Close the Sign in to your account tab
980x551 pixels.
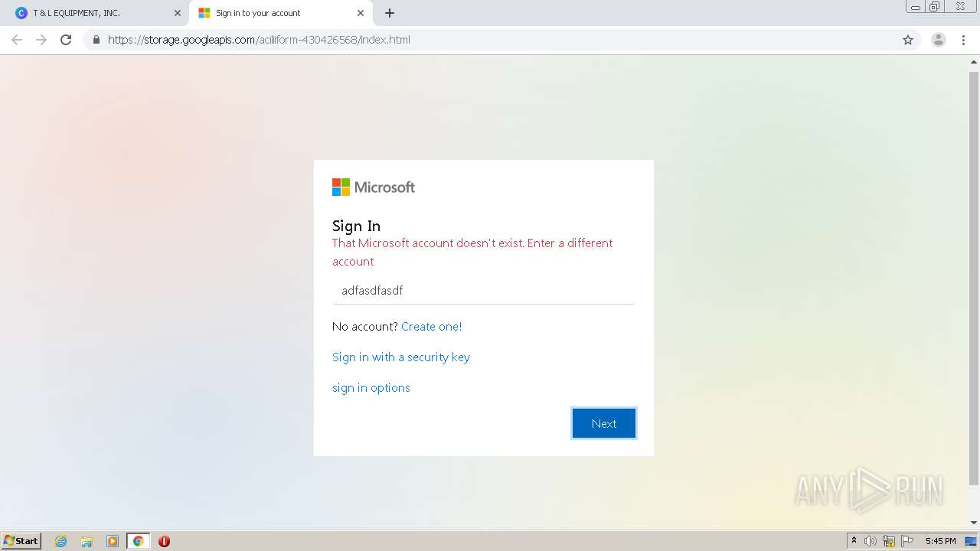coord(361,13)
